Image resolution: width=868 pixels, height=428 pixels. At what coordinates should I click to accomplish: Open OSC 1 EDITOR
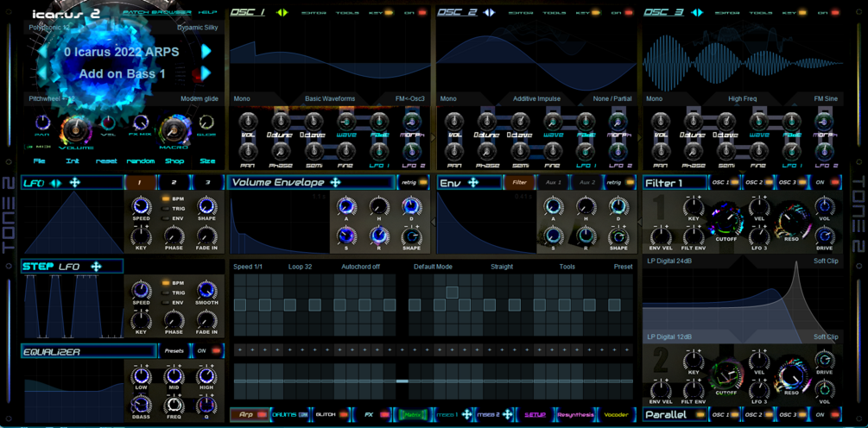tap(314, 12)
